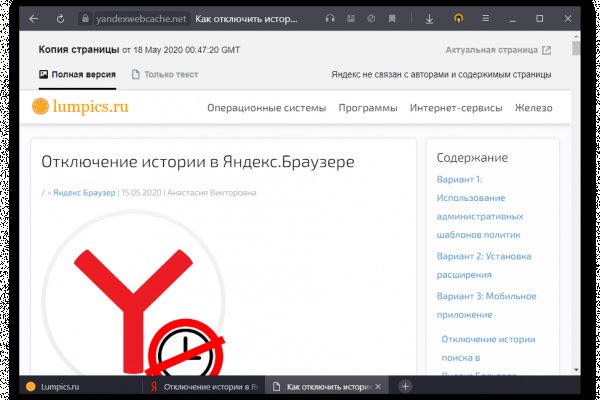Image resolution: width=600 pixels, height=400 pixels.
Task: Bookmark this page using the bookmark icon
Action: pos(393,18)
